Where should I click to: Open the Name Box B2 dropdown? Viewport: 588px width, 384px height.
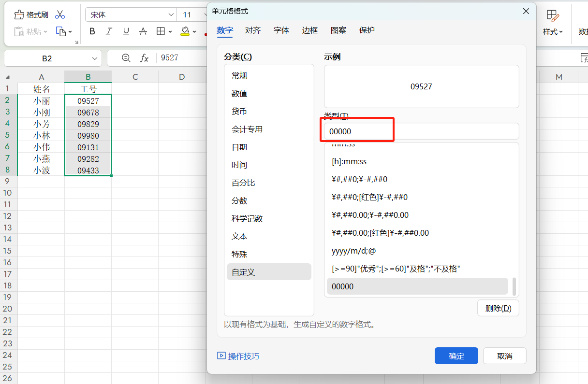coord(94,58)
